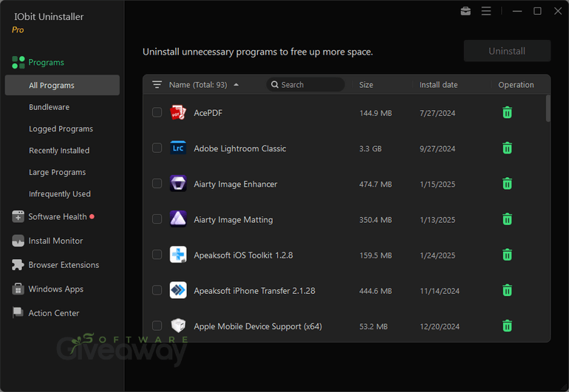
Task: Sort by Install date column header
Action: (438, 84)
